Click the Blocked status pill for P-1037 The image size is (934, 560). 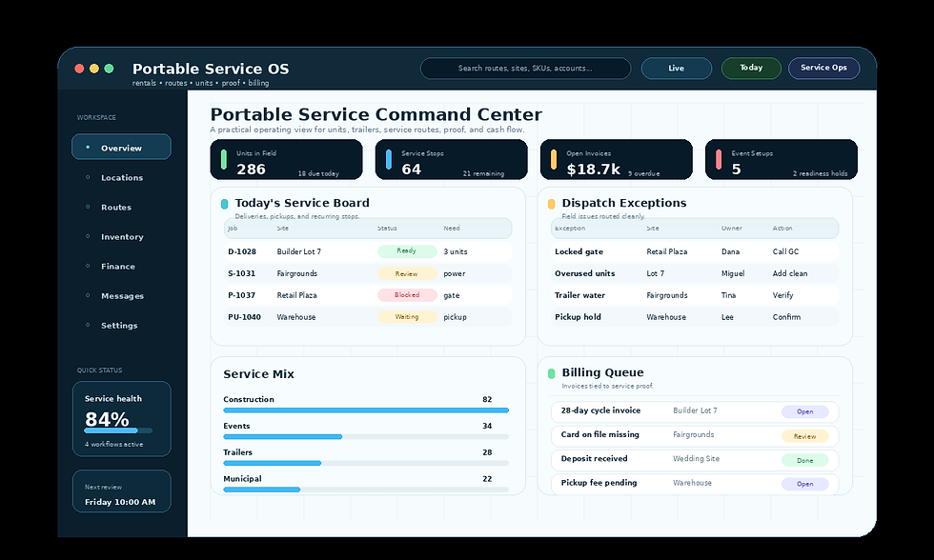pos(407,295)
